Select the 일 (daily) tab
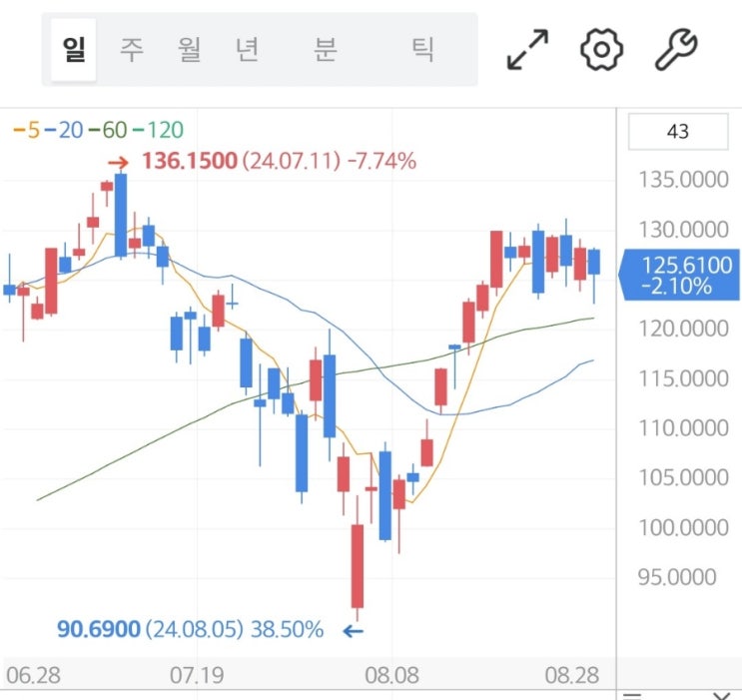 click(73, 50)
